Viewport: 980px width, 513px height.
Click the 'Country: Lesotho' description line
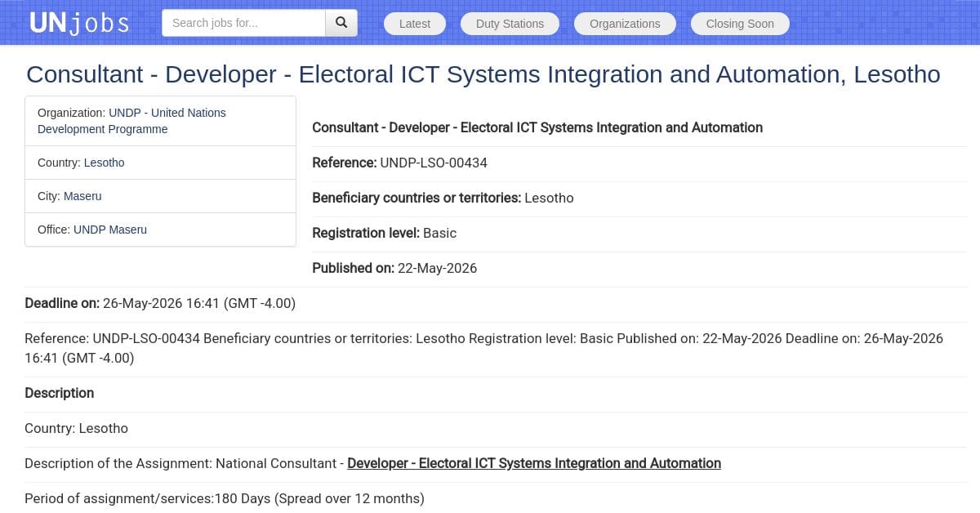tap(76, 428)
